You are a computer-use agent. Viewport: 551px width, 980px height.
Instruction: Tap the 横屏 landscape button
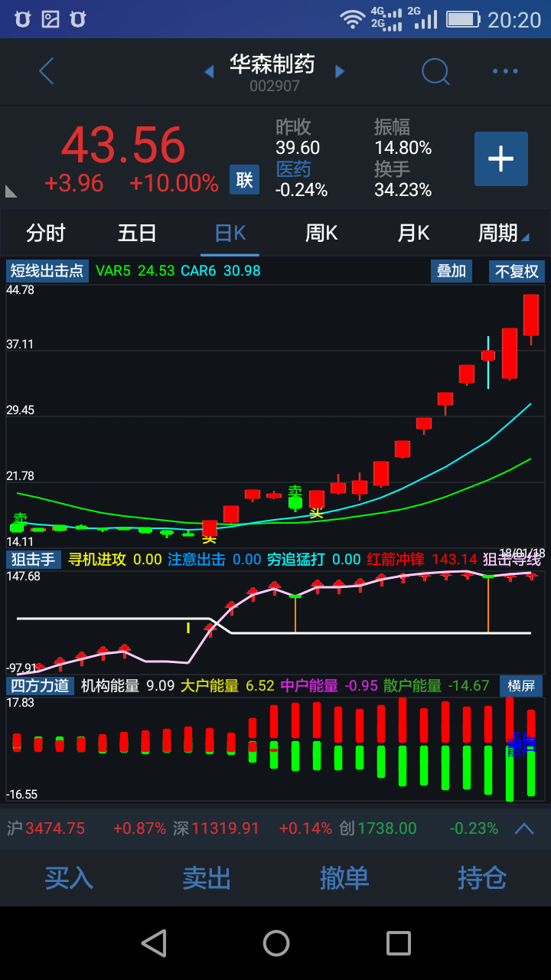[x=521, y=685]
